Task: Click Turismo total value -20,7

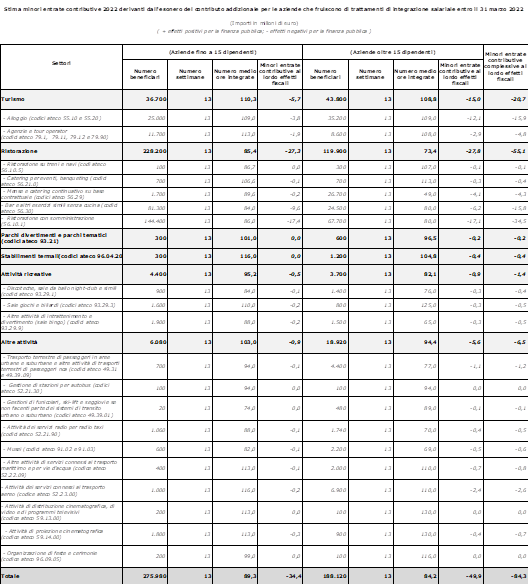Action: click(519, 99)
